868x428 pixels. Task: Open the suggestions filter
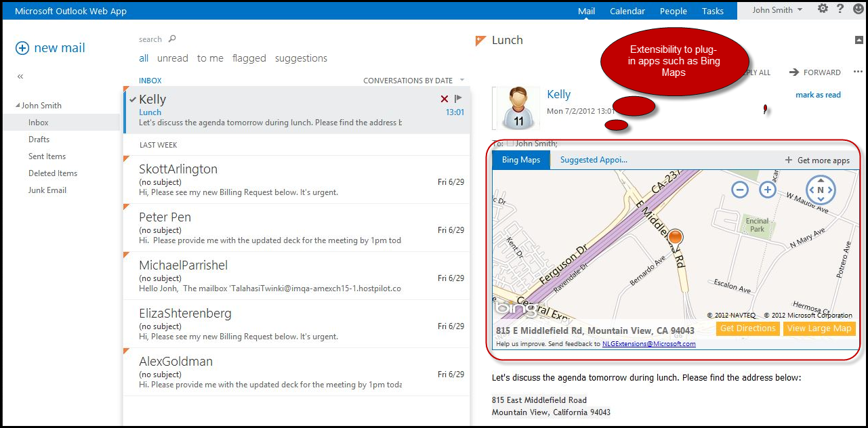pos(301,58)
